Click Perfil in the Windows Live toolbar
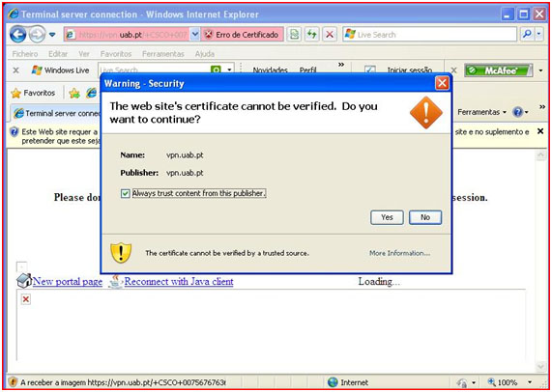 coord(308,70)
